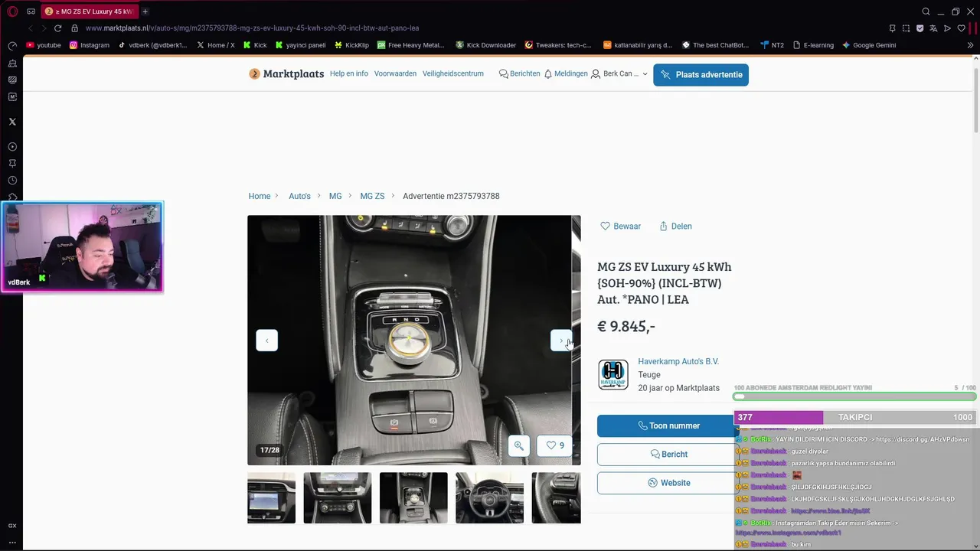Screen dimensions: 980x551
Task: Go to Home breadcrumb
Action: coord(260,196)
